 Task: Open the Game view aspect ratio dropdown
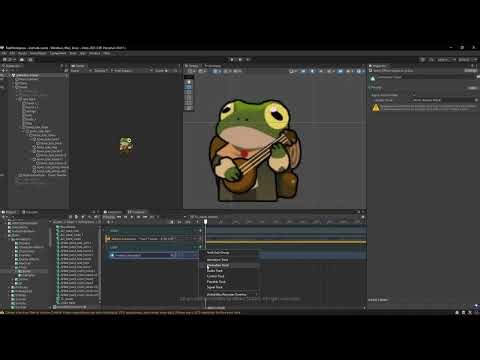130,71
